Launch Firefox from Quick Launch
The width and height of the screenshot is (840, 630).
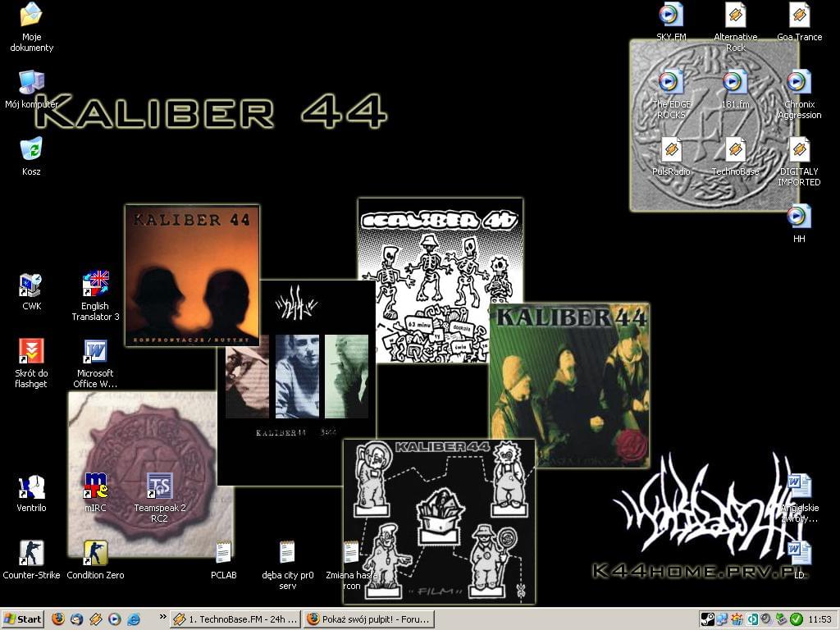(58, 619)
